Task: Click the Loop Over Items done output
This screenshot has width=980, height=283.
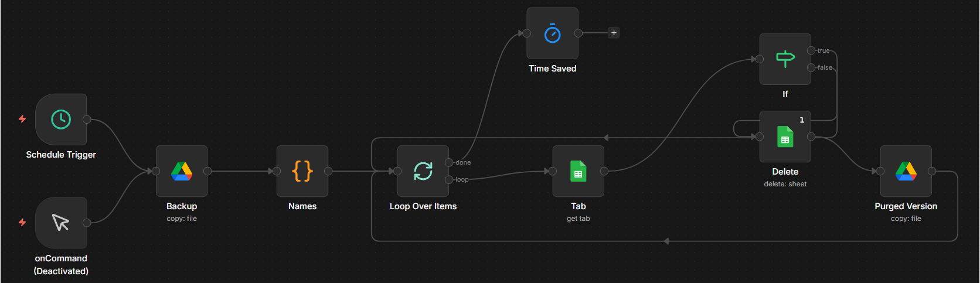Action: click(x=449, y=162)
